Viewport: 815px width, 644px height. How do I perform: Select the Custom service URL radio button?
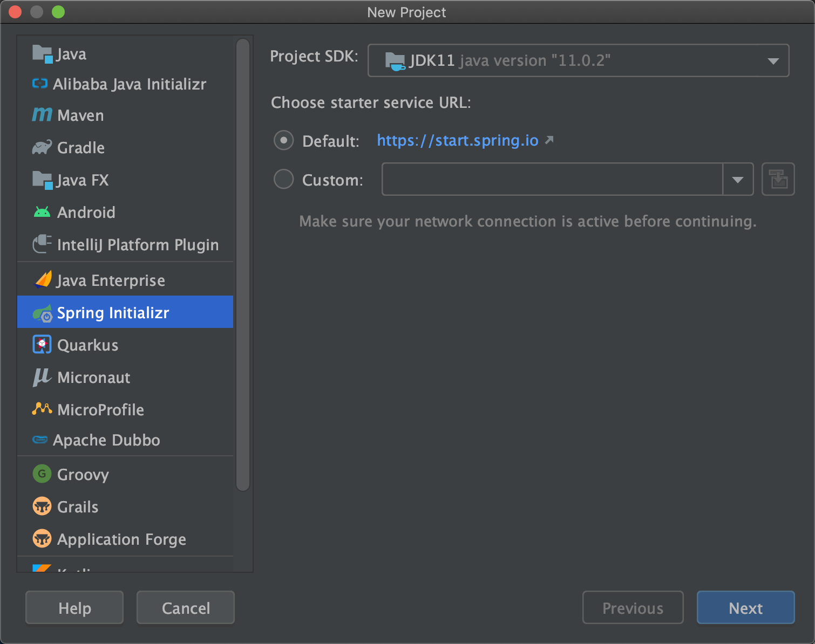click(x=284, y=179)
